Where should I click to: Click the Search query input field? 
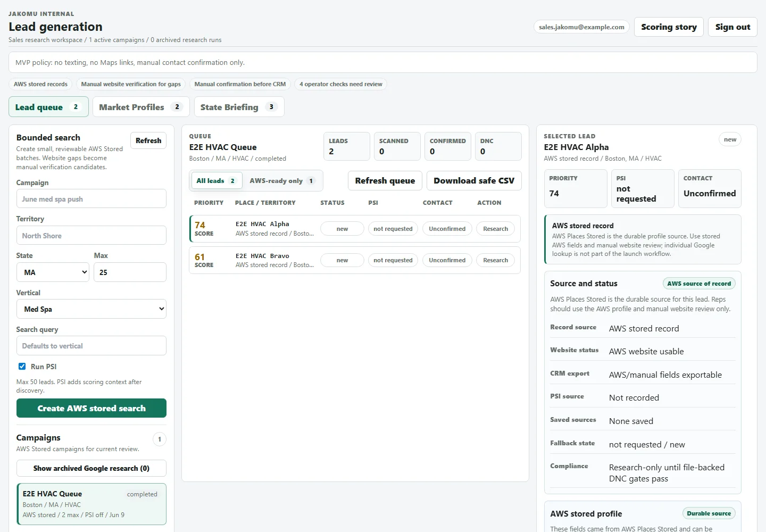tap(91, 346)
